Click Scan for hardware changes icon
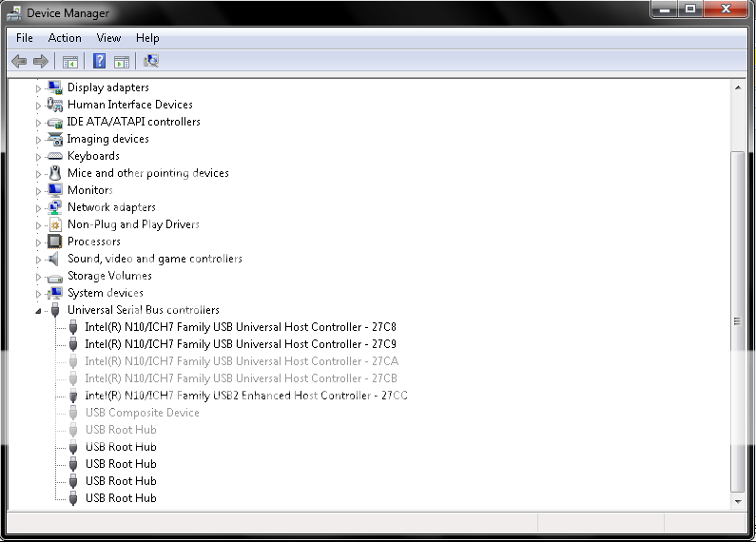The height and width of the screenshot is (542, 756). (x=150, y=62)
